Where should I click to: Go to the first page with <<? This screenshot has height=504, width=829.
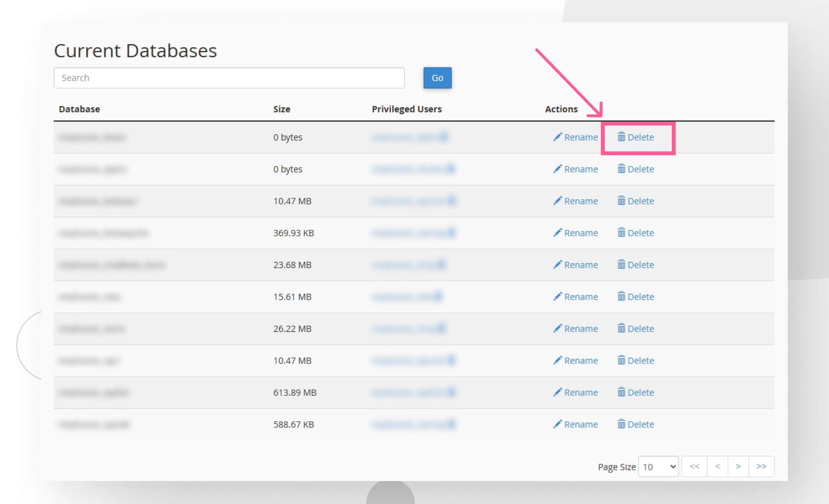pos(694,467)
